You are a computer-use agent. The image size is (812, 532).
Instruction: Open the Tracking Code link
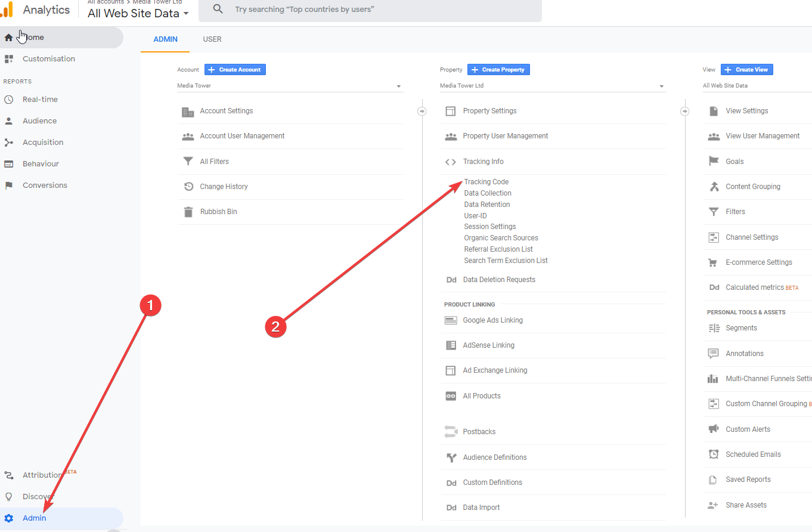pos(486,182)
